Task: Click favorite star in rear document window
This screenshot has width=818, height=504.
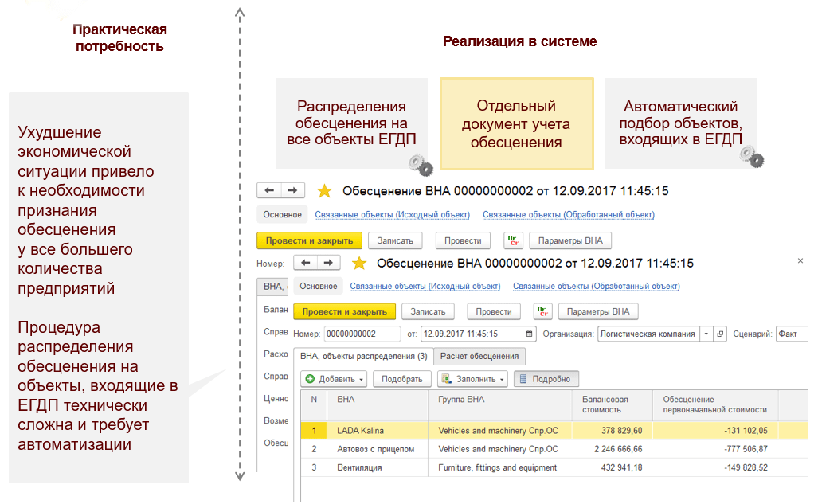Action: tap(324, 191)
